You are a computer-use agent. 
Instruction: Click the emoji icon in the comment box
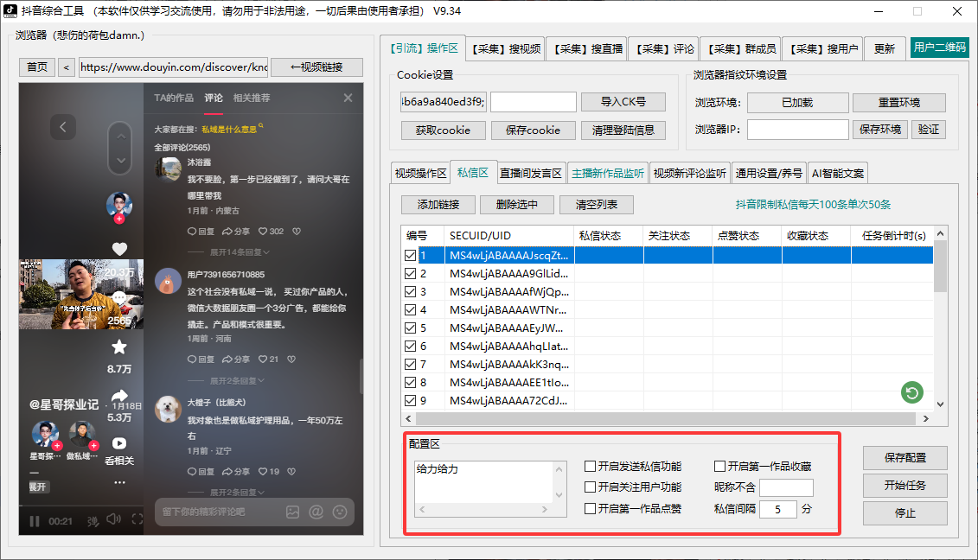click(x=340, y=512)
